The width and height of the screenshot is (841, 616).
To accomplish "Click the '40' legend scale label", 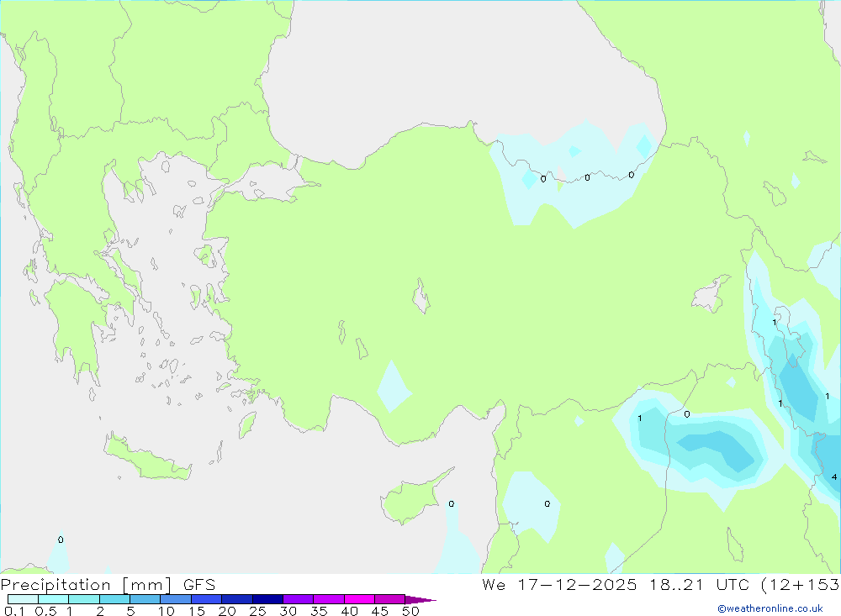I will [350, 611].
